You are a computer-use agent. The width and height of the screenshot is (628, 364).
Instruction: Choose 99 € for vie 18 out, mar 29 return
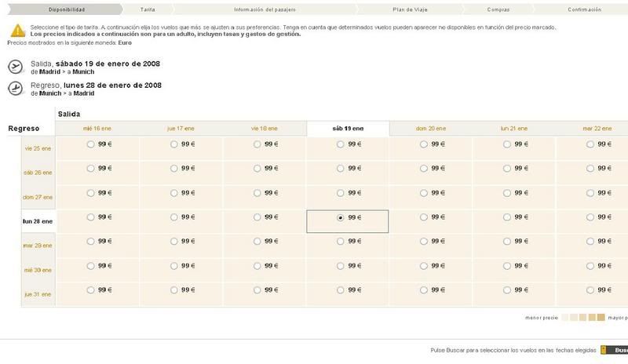tap(257, 242)
